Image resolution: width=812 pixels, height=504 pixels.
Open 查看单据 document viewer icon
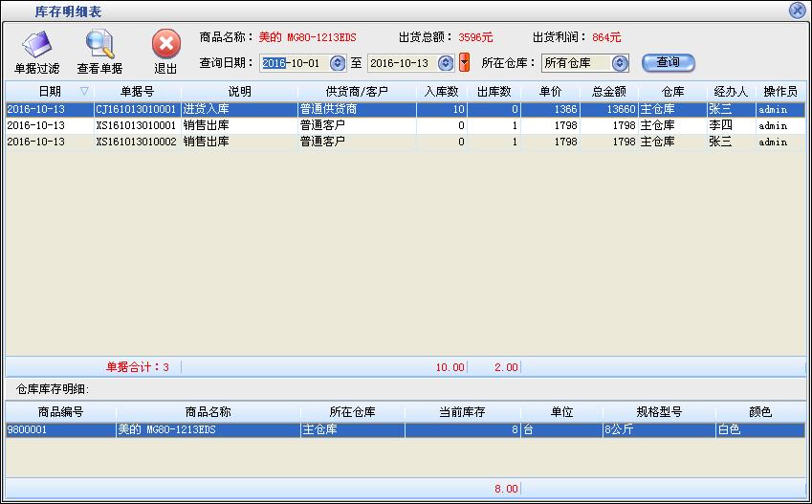click(x=99, y=46)
